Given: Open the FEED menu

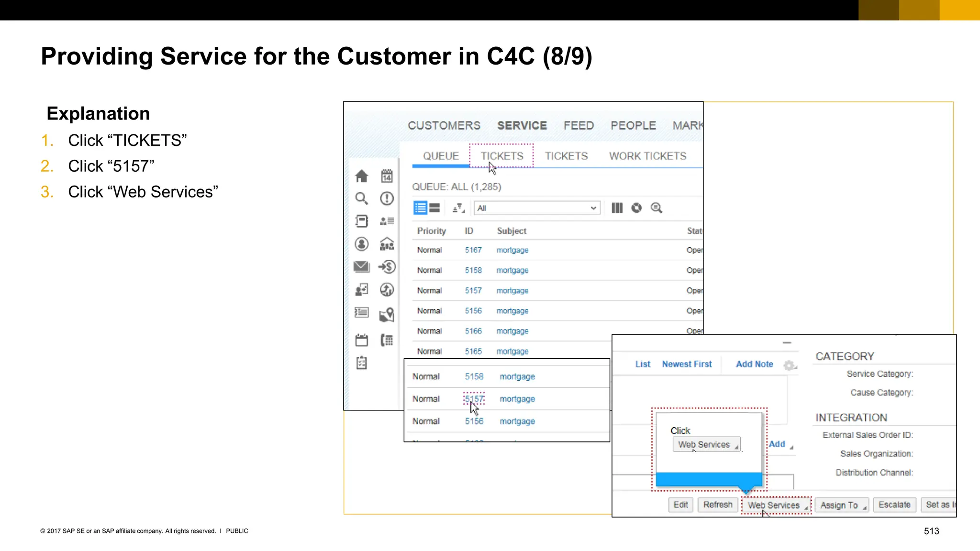Looking at the screenshot, I should pyautogui.click(x=579, y=125).
